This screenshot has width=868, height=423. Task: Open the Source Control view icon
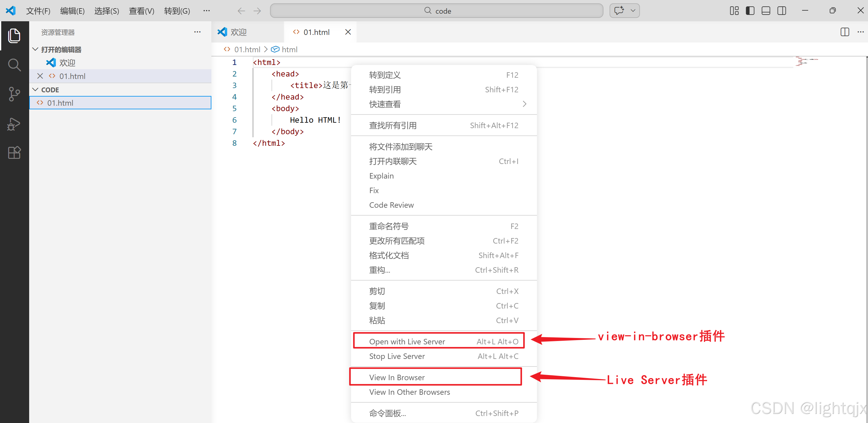pyautogui.click(x=14, y=94)
